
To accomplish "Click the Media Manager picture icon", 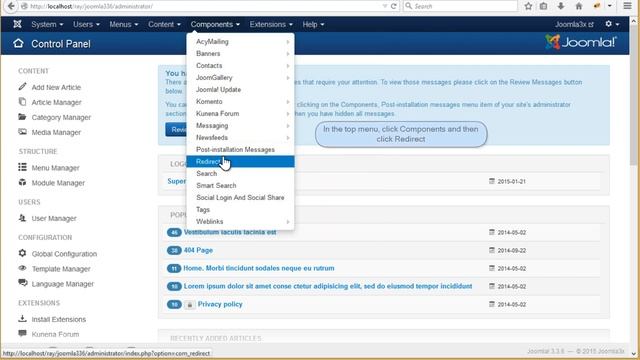I will pyautogui.click(x=22, y=132).
